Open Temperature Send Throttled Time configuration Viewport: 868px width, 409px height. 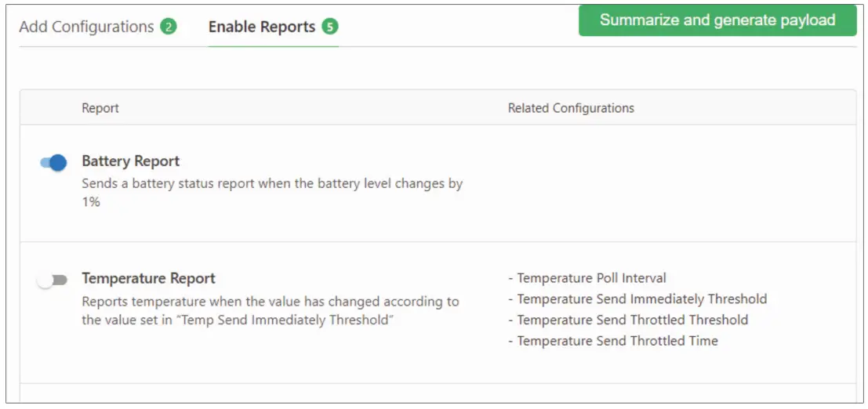[x=617, y=341]
